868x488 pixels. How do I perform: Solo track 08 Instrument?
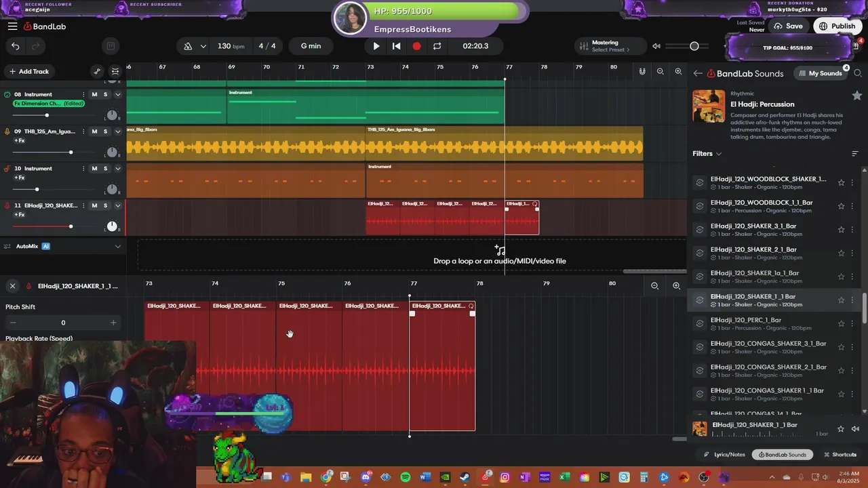(x=105, y=94)
